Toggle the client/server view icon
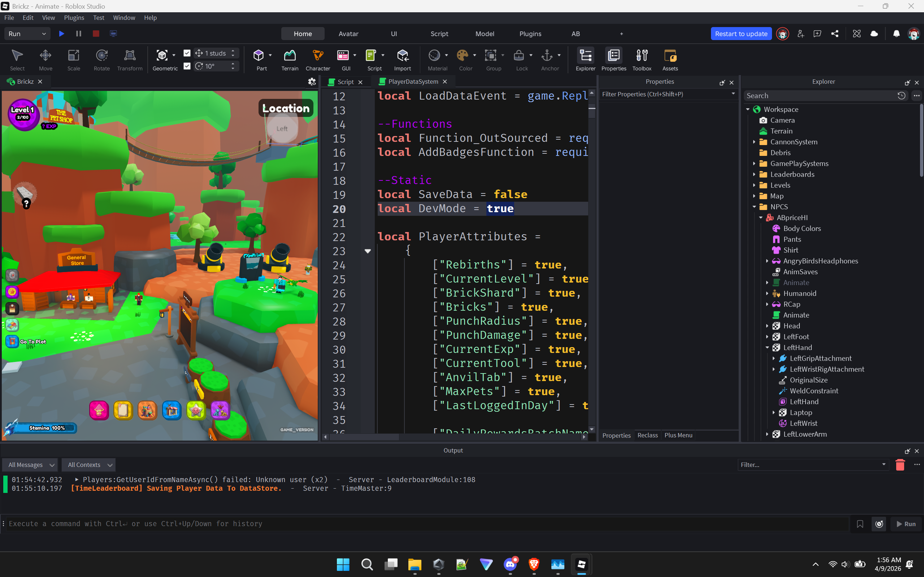The width and height of the screenshot is (924, 577). [113, 34]
